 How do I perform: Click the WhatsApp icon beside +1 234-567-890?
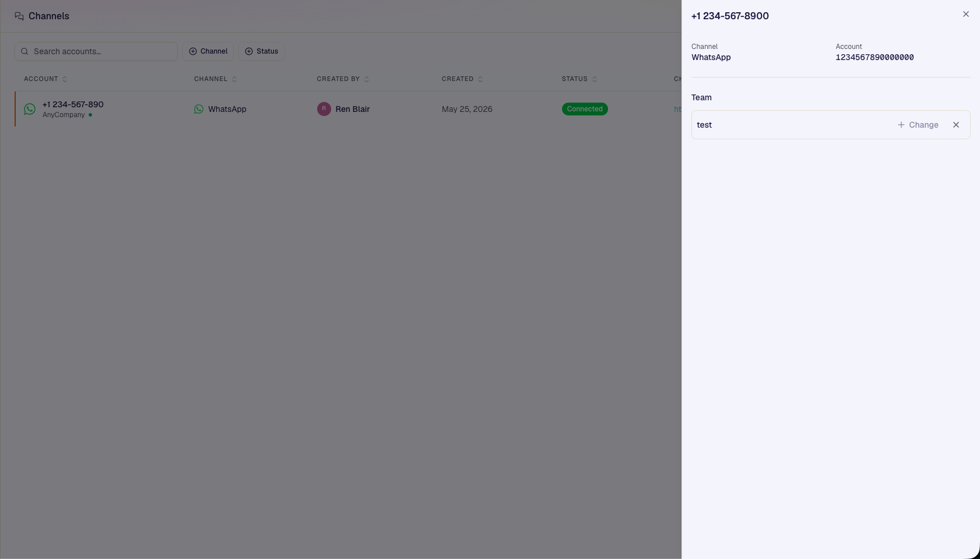coord(30,109)
